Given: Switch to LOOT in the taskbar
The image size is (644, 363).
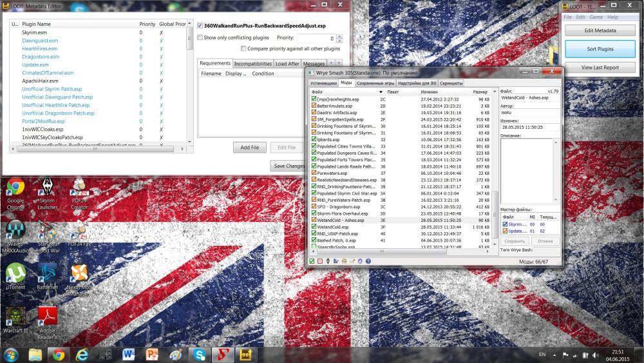Looking at the screenshot, I should [245, 355].
